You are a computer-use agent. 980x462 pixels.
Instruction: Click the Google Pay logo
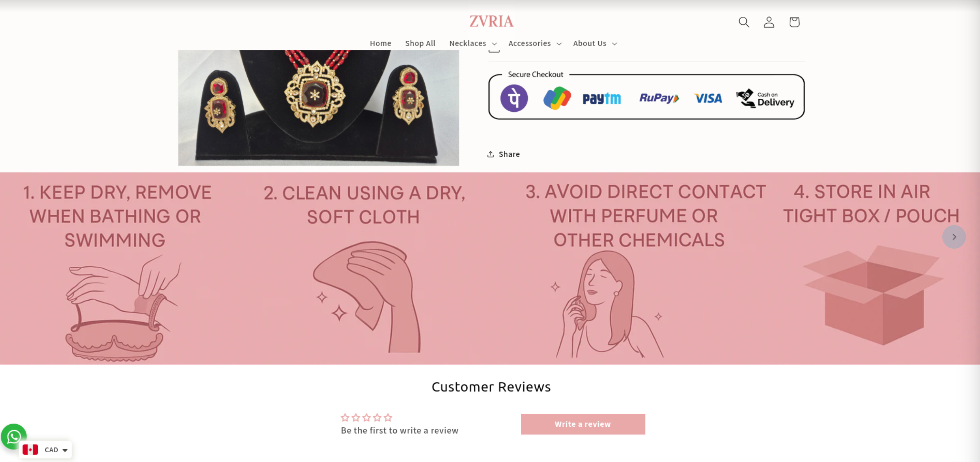point(557,98)
